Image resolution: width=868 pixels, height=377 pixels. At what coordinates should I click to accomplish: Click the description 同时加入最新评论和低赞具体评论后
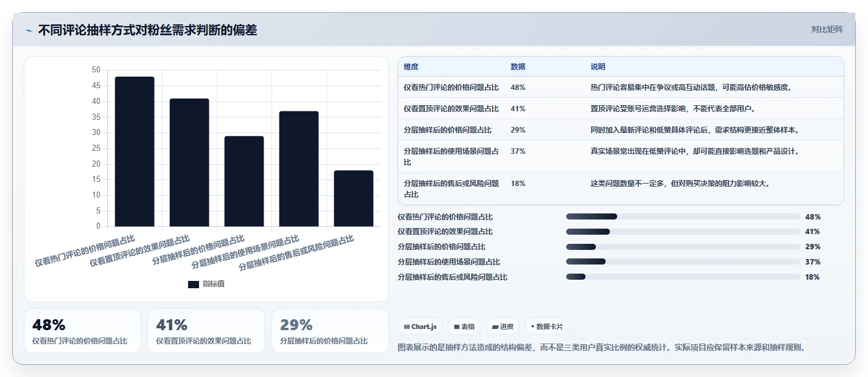pos(695,130)
